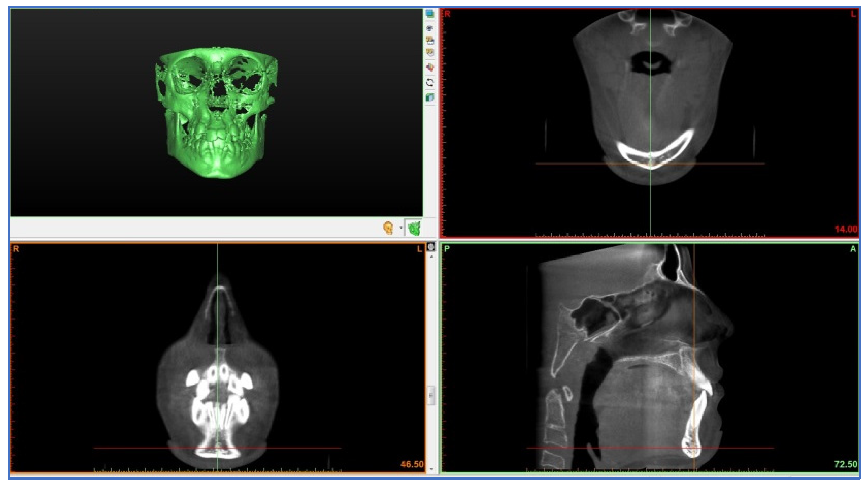This screenshot has height=484, width=868.
Task: Click the scrollbar down arrow beside axial view
Action: click(x=432, y=469)
